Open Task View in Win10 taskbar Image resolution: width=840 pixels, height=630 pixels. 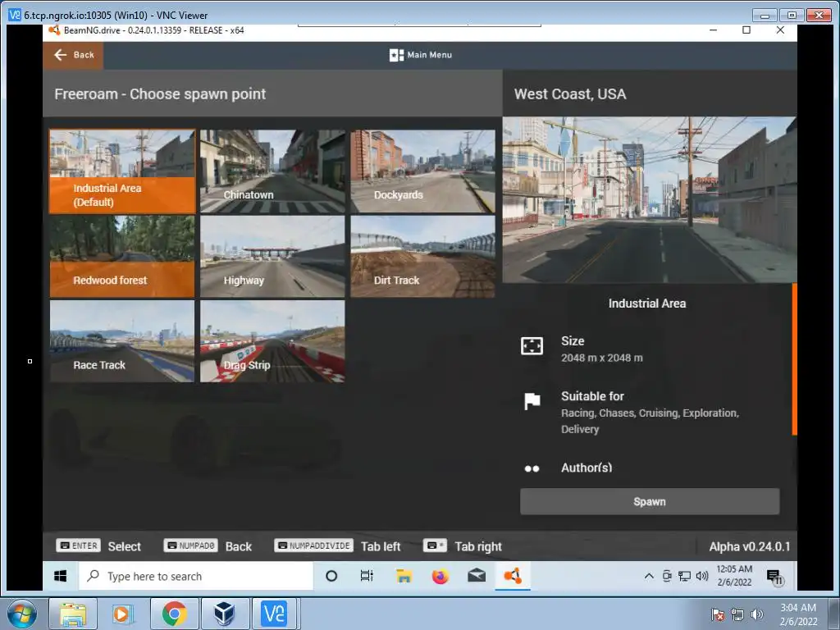pos(367,576)
